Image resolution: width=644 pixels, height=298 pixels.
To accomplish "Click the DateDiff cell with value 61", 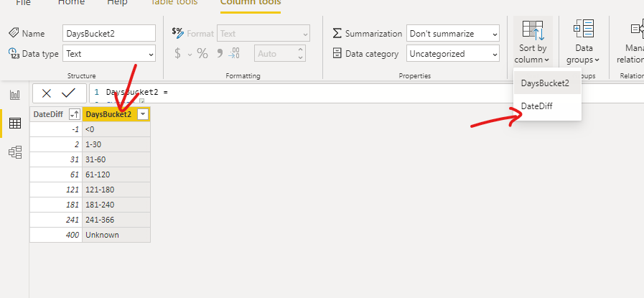I will pos(56,174).
